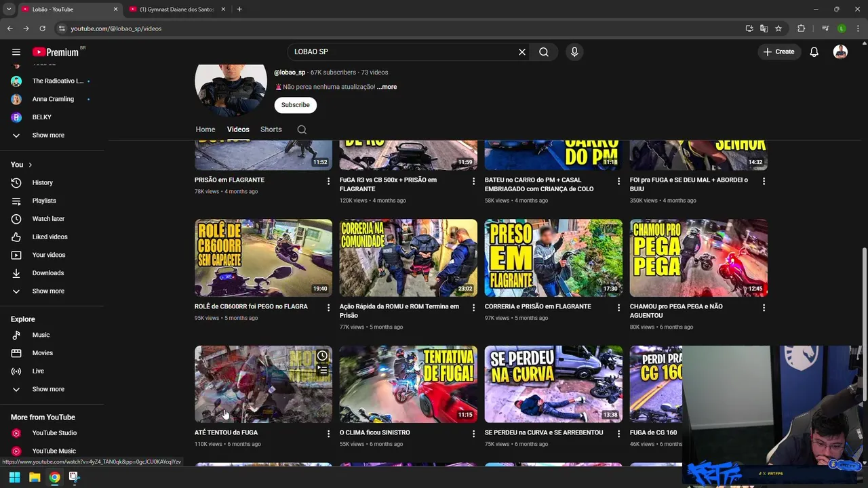Open File Explorer from taskbar
The width and height of the screenshot is (868, 488).
(x=35, y=477)
